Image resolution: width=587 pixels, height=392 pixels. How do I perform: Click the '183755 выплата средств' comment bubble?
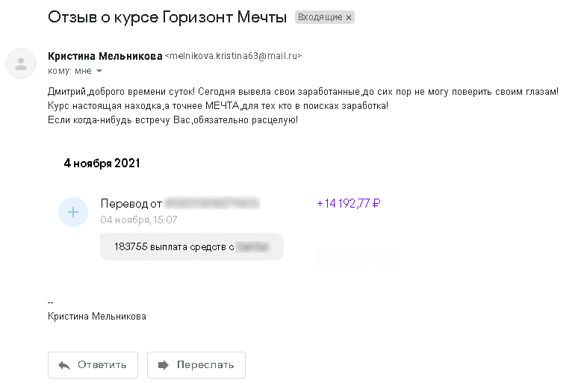point(192,246)
